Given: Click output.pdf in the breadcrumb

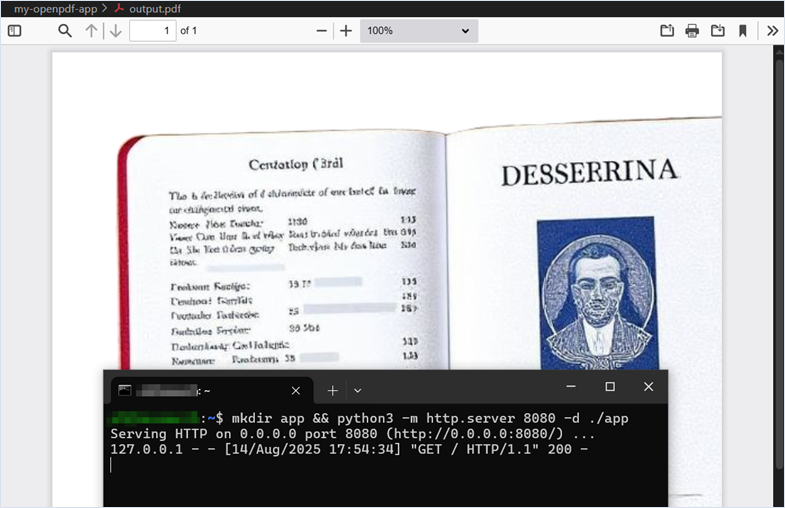Looking at the screenshot, I should tap(157, 8).
